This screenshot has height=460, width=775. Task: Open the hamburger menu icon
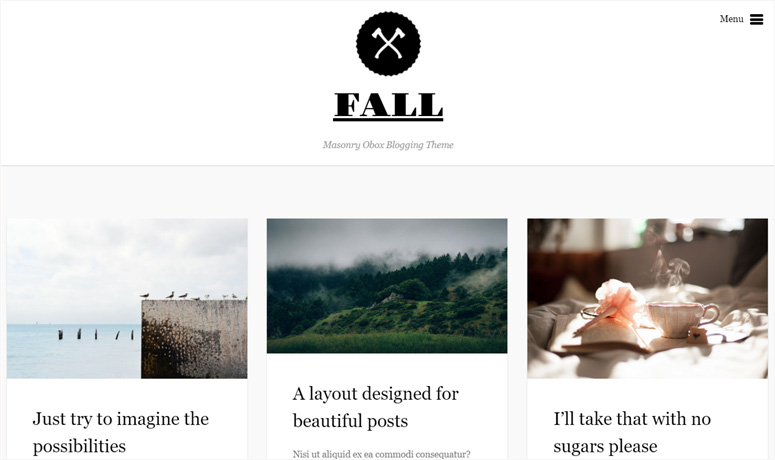tap(756, 19)
